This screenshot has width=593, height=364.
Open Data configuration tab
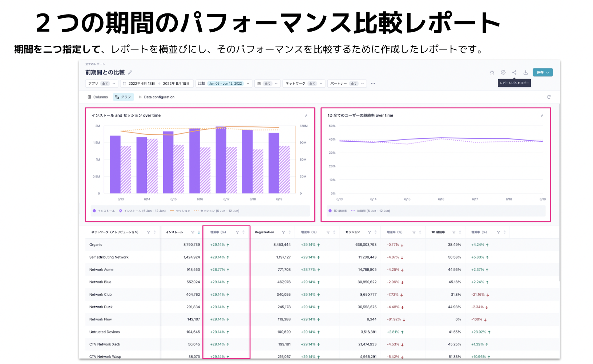coord(157,97)
